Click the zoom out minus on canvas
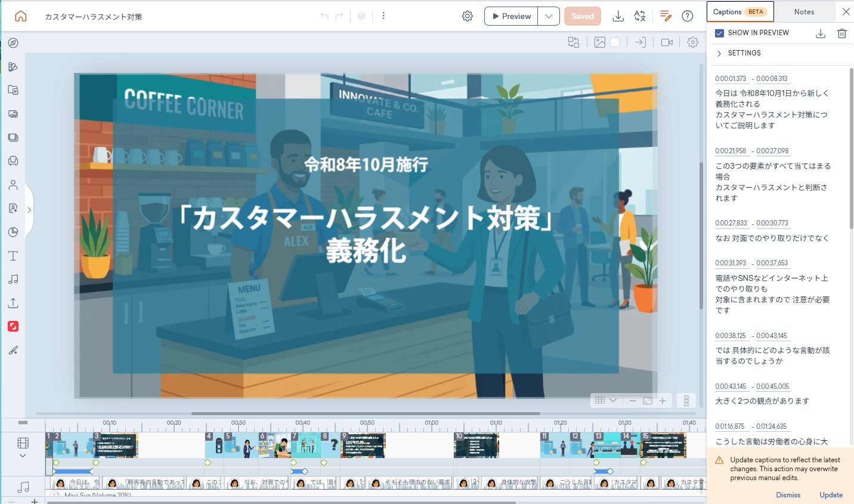This screenshot has width=854, height=504. click(633, 401)
